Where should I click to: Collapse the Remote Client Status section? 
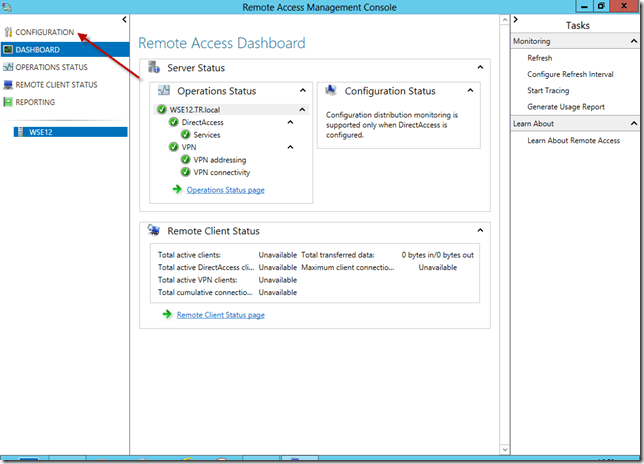click(x=479, y=230)
